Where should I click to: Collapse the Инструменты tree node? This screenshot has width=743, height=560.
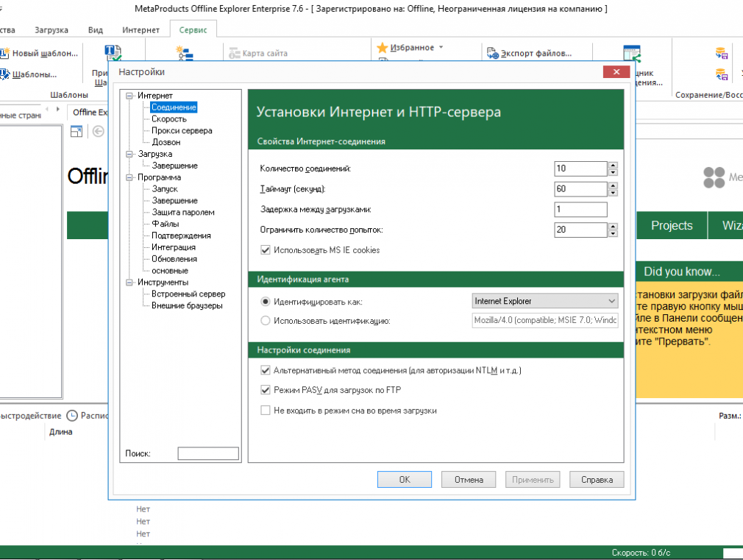(129, 283)
